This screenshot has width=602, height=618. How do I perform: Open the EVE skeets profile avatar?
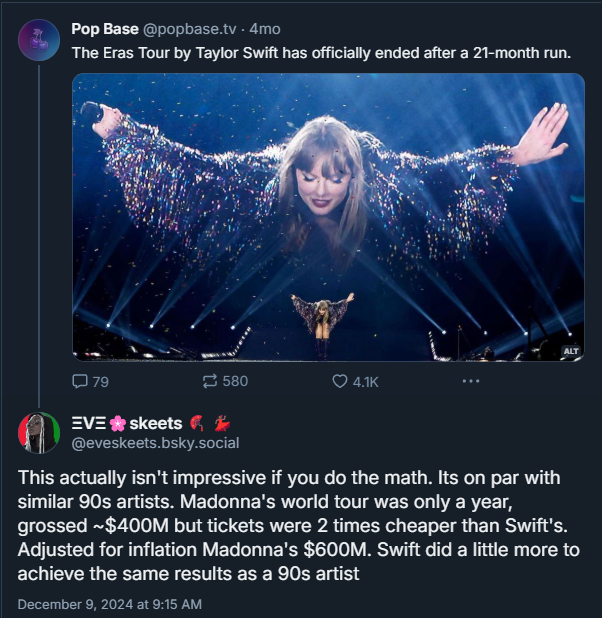(x=39, y=432)
